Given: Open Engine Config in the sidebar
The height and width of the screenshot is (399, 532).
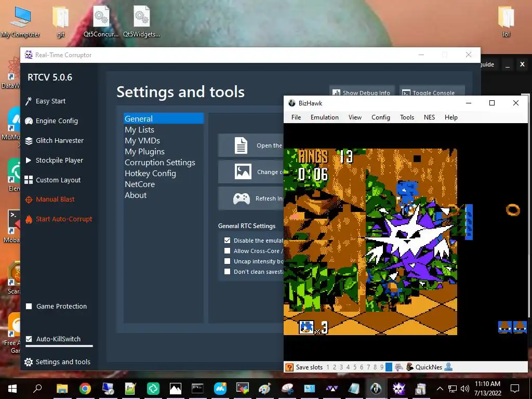Looking at the screenshot, I should (51, 121).
